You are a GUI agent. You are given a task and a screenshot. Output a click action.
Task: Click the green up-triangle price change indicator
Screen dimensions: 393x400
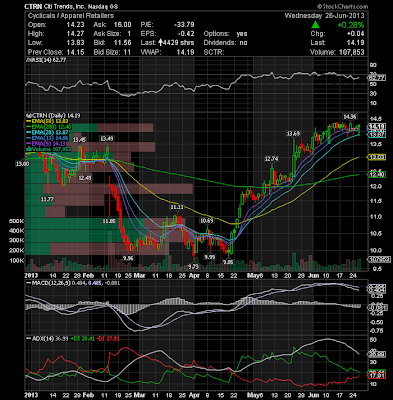315,24
